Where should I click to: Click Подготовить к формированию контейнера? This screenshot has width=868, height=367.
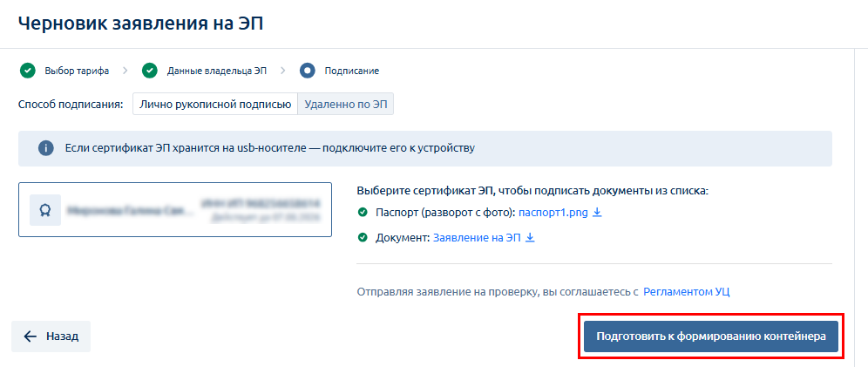point(711,336)
